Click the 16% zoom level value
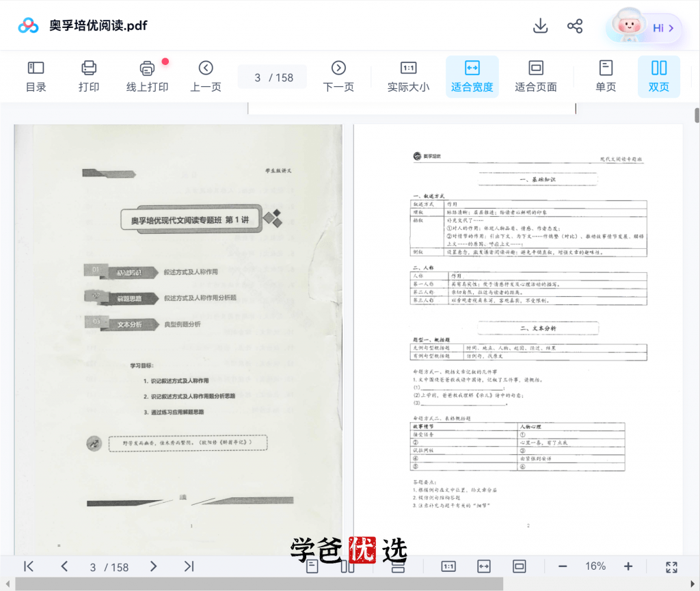The image size is (700, 591). [x=595, y=566]
